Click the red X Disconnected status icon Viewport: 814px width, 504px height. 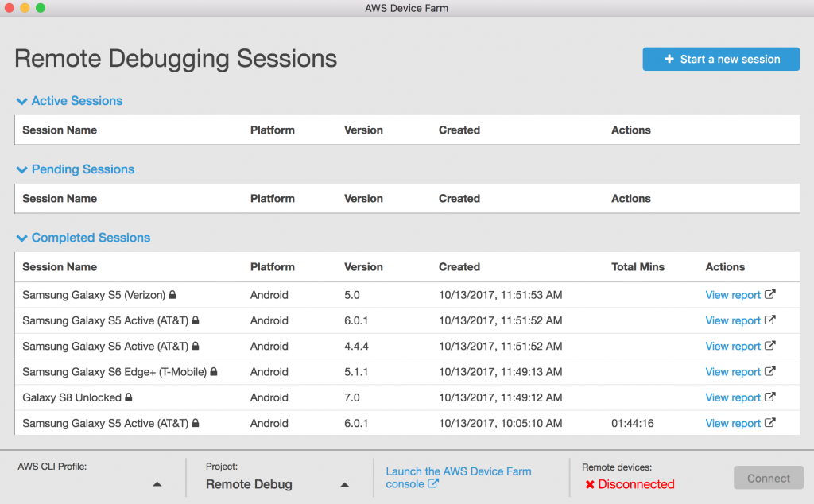click(x=590, y=484)
